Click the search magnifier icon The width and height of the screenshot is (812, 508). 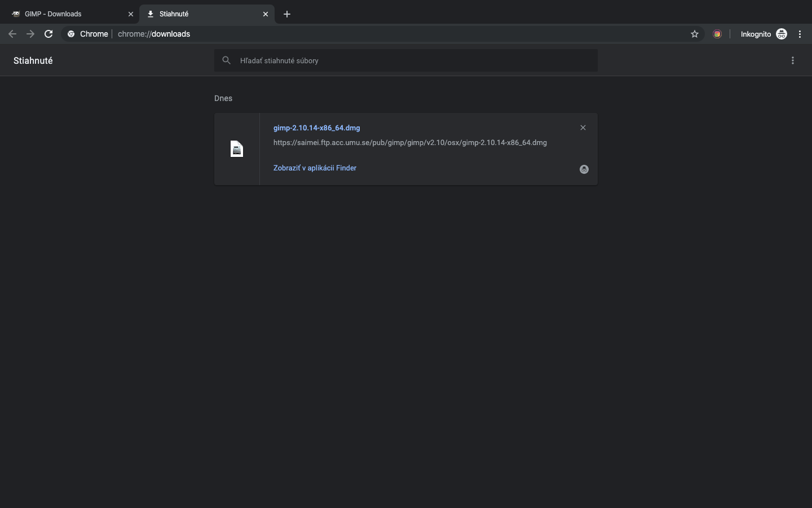226,60
